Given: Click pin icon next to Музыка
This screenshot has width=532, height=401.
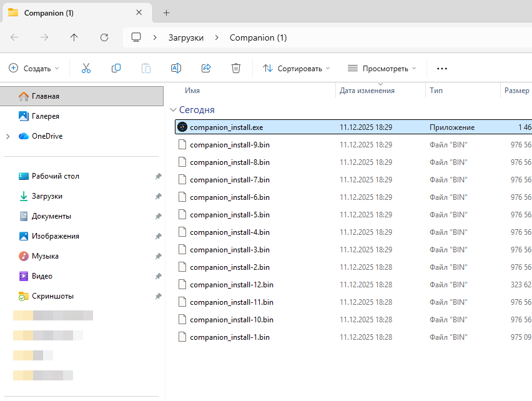Looking at the screenshot, I should click(x=158, y=256).
